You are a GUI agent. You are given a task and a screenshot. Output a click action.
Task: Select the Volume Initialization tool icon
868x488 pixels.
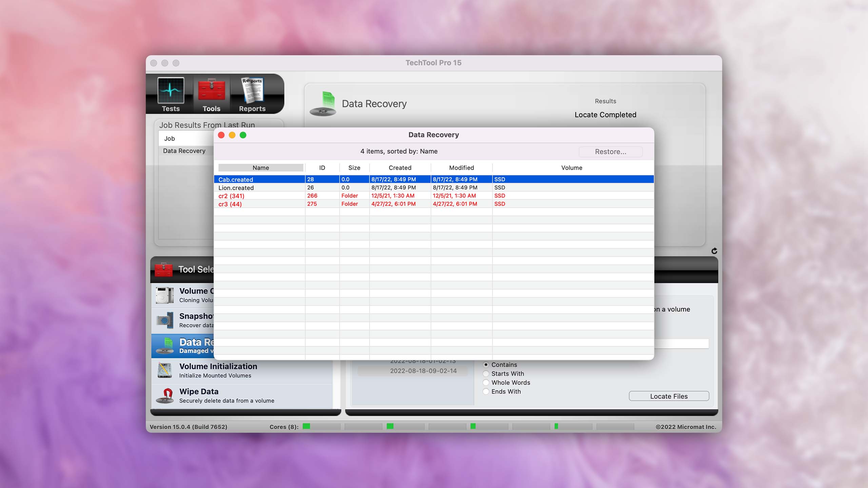coord(165,370)
